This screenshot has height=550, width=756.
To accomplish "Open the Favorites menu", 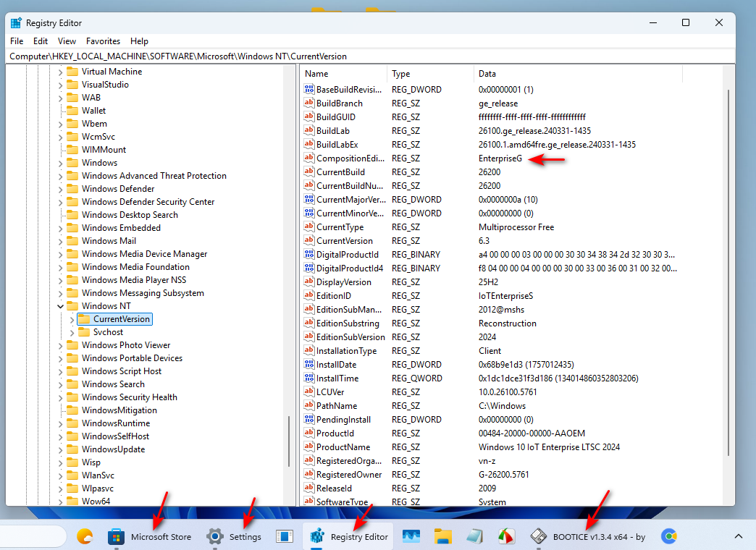I will click(x=103, y=41).
